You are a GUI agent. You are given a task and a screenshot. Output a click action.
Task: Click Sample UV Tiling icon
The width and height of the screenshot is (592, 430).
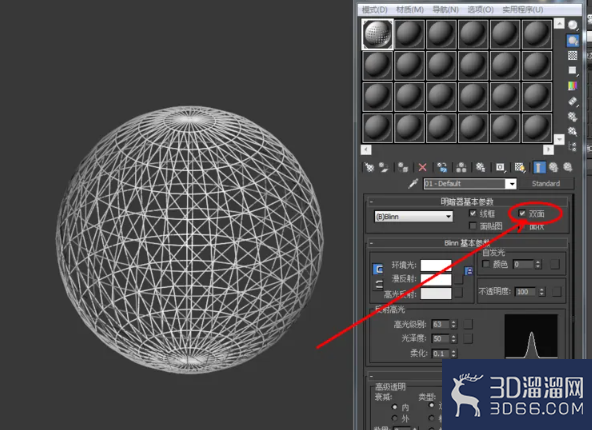(573, 71)
